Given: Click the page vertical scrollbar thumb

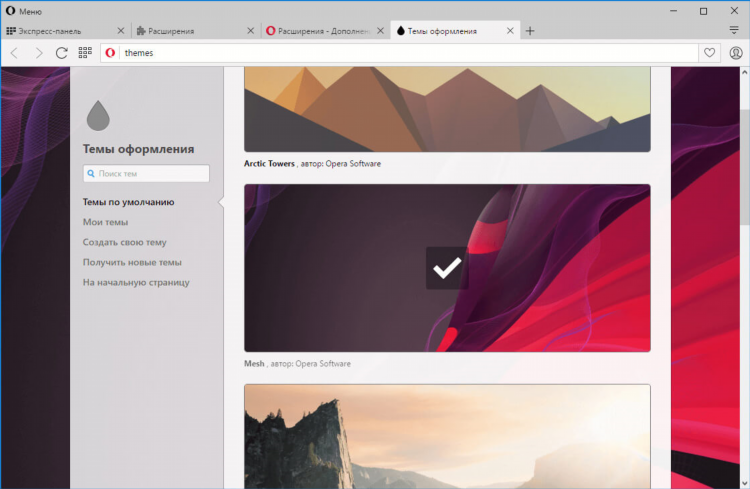Looking at the screenshot, I should pos(745,166).
